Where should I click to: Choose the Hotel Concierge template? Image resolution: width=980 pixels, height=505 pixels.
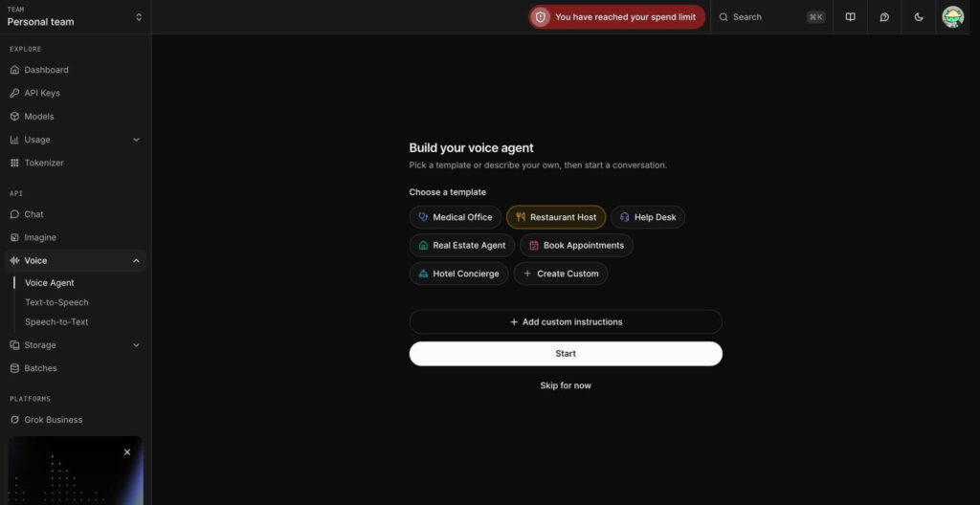coord(458,274)
